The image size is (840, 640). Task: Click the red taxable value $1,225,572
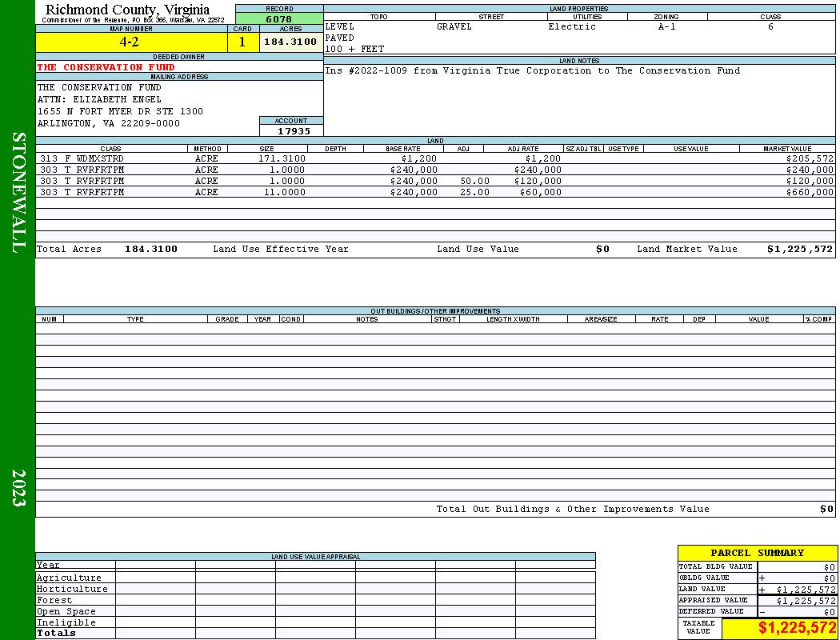[x=797, y=628]
